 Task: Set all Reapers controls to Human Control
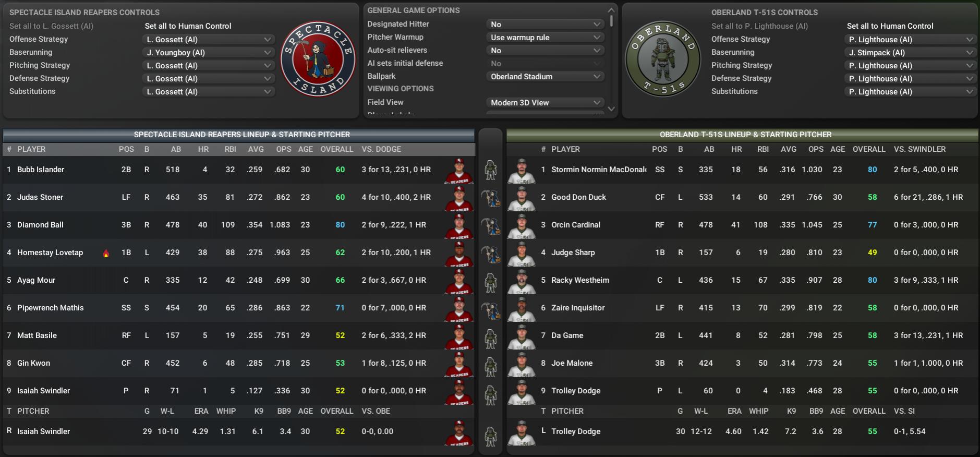coord(188,26)
